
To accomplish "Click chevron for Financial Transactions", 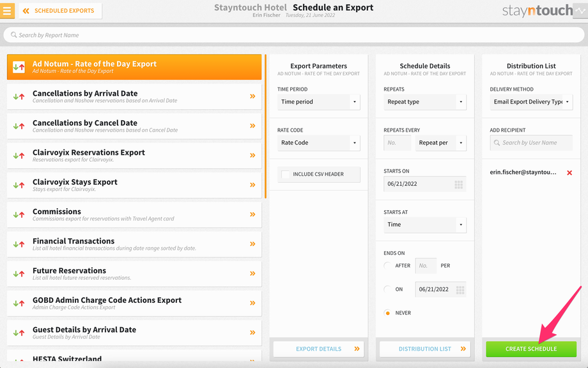I will pyautogui.click(x=252, y=244).
